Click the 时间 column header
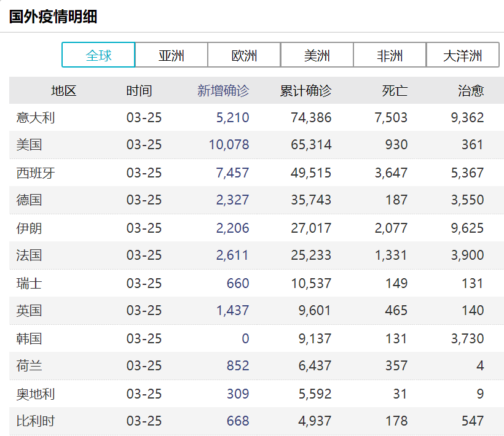The width and height of the screenshot is (504, 436). (139, 90)
